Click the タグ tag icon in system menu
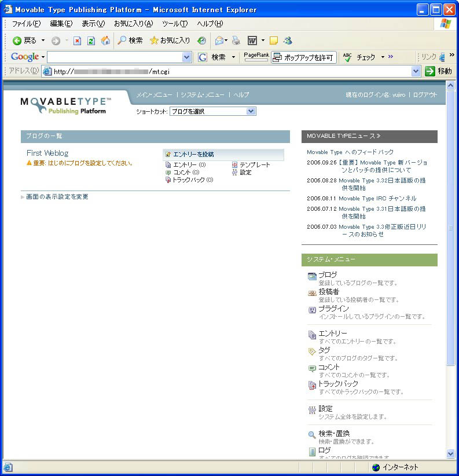 pos(312,351)
